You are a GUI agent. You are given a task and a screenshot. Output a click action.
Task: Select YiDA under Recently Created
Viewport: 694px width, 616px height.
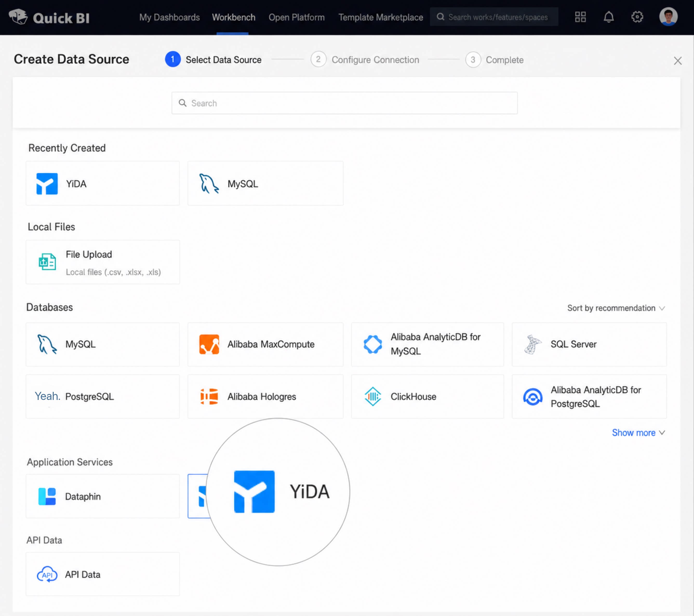pyautogui.click(x=103, y=183)
